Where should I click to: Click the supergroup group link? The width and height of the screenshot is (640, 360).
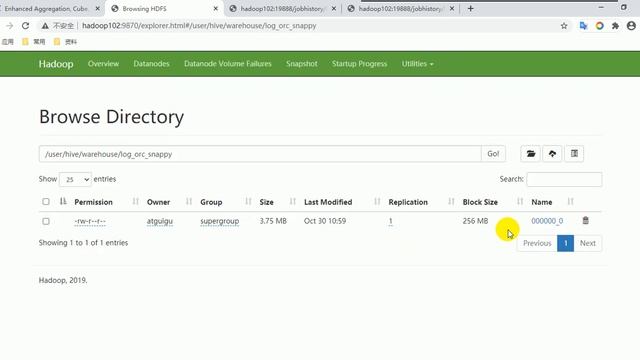(x=220, y=221)
